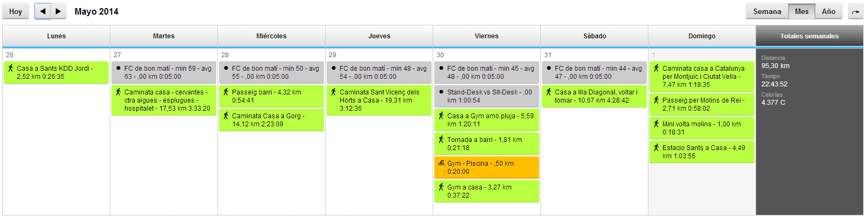Switch to Semana view
This screenshot has height=216, width=868.
(x=767, y=11)
